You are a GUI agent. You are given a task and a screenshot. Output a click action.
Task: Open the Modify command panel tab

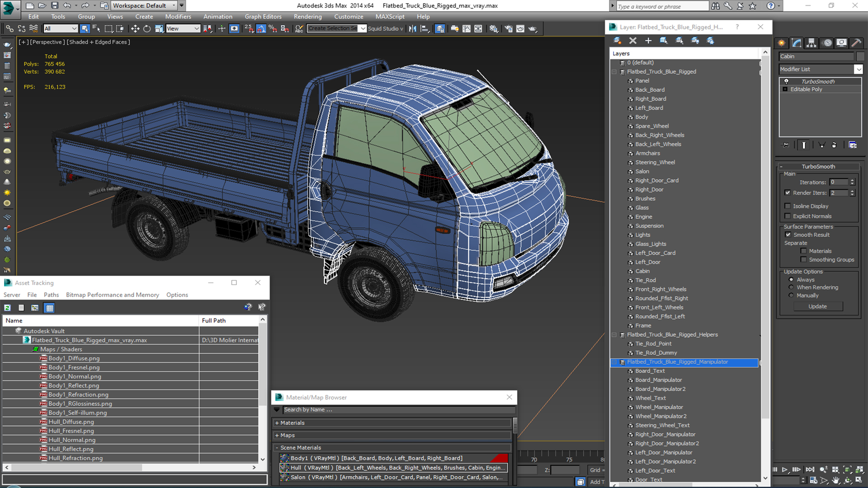(x=797, y=43)
